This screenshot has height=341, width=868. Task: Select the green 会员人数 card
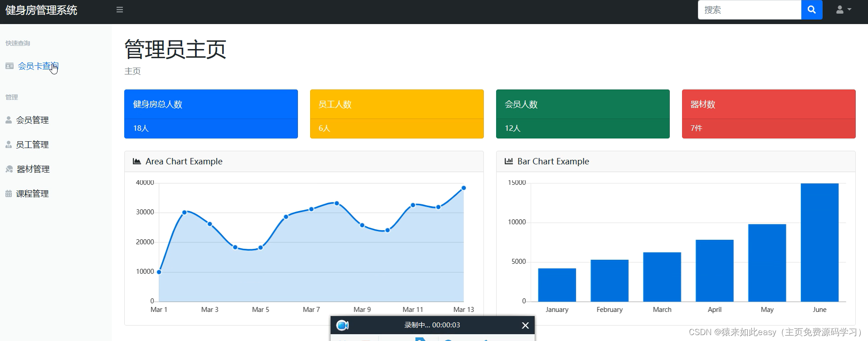point(583,114)
